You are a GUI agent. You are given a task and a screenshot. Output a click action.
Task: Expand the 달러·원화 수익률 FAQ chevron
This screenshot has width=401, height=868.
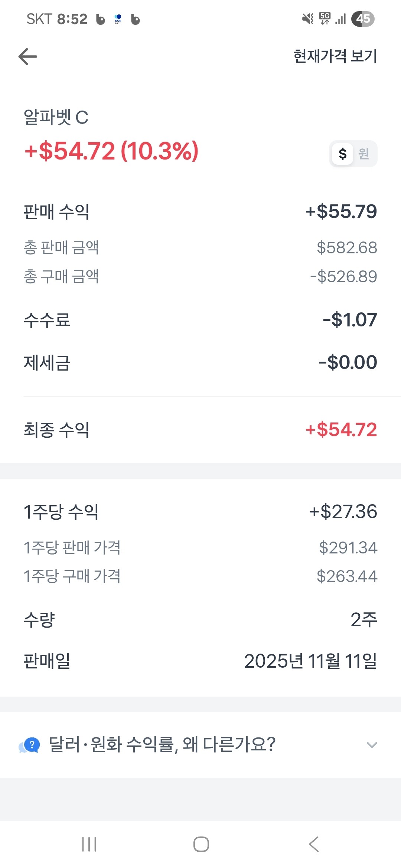[x=372, y=744]
